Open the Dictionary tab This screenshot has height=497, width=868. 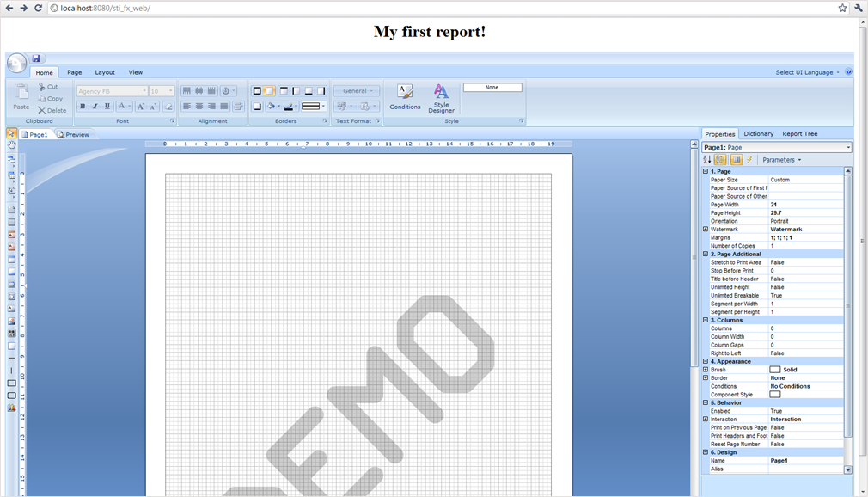coord(758,134)
